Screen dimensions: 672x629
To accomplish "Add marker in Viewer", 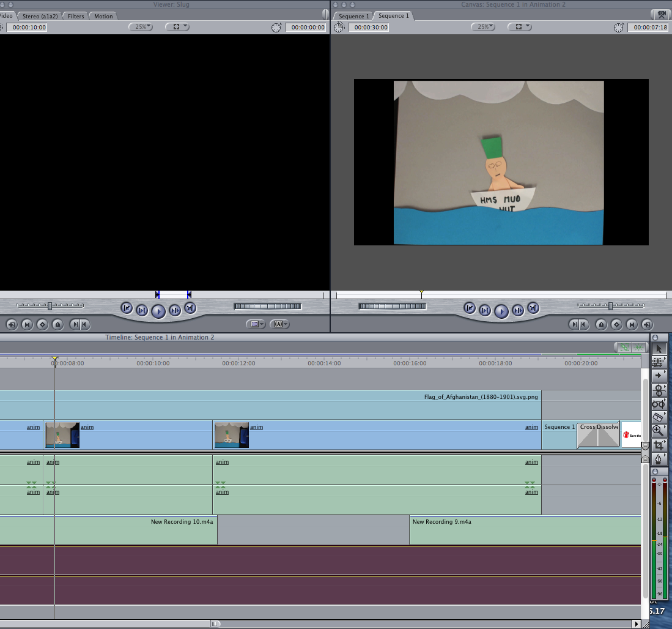I will (x=58, y=324).
